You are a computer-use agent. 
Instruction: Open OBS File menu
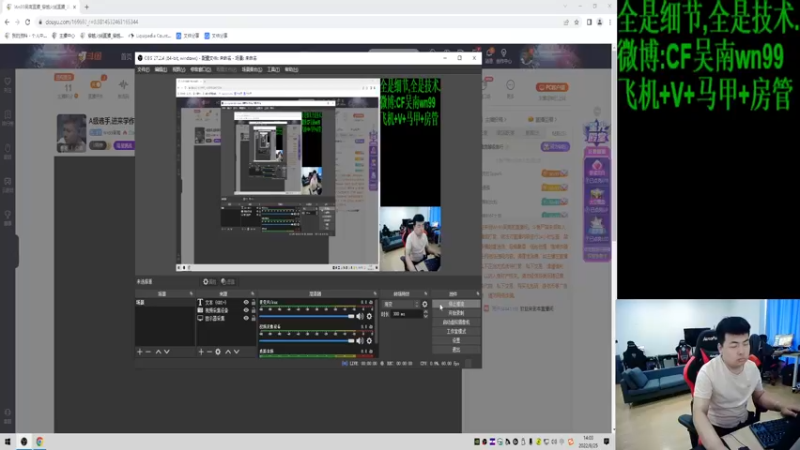click(x=143, y=69)
